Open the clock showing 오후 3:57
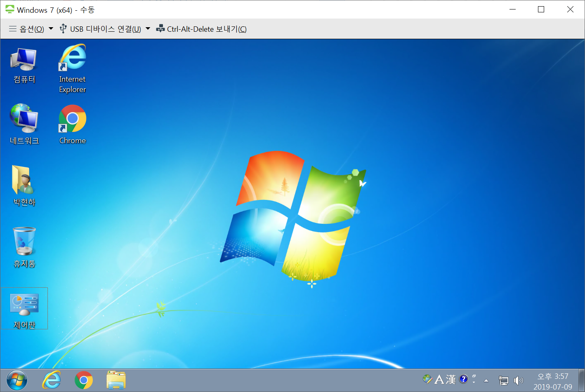 [553, 381]
